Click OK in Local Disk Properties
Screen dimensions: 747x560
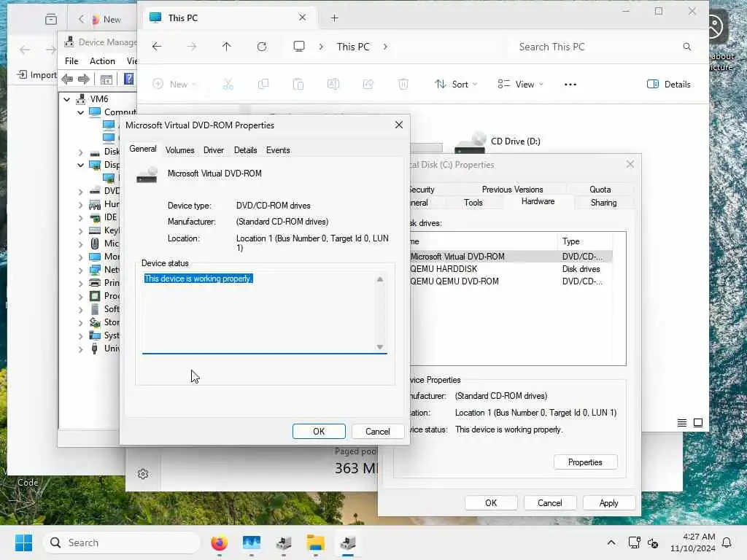click(491, 503)
